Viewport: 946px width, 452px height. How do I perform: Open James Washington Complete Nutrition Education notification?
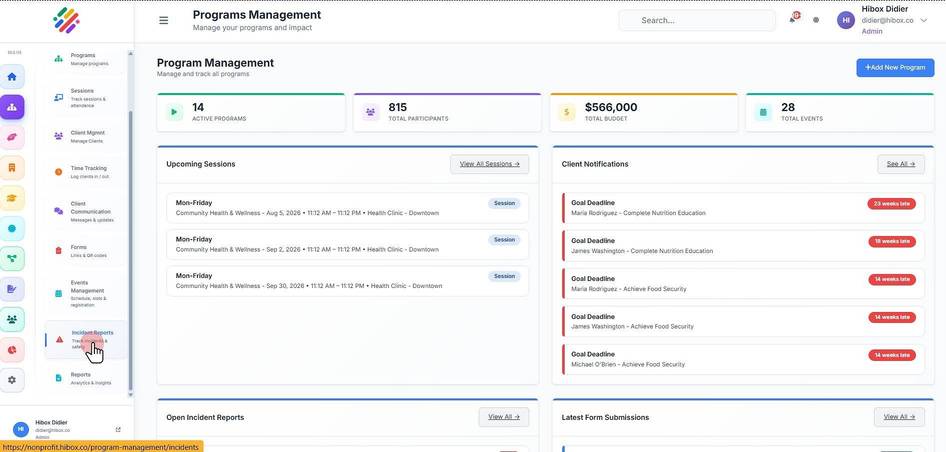(x=743, y=246)
